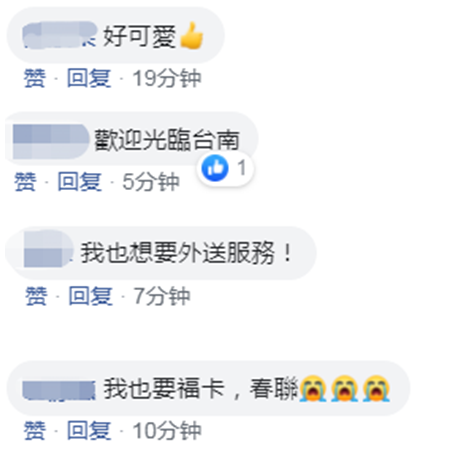Click middle crying emoji in 福卡 comment

[x=344, y=388]
